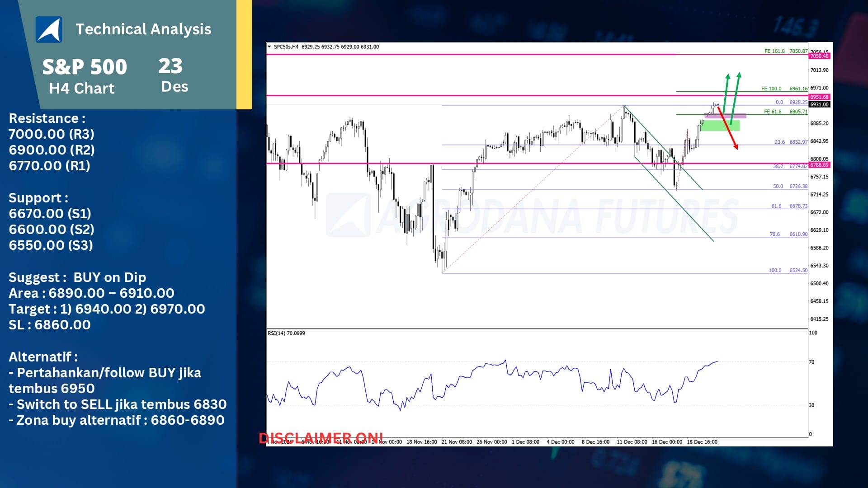Select the pink 6951.68 price tag

[x=819, y=97]
